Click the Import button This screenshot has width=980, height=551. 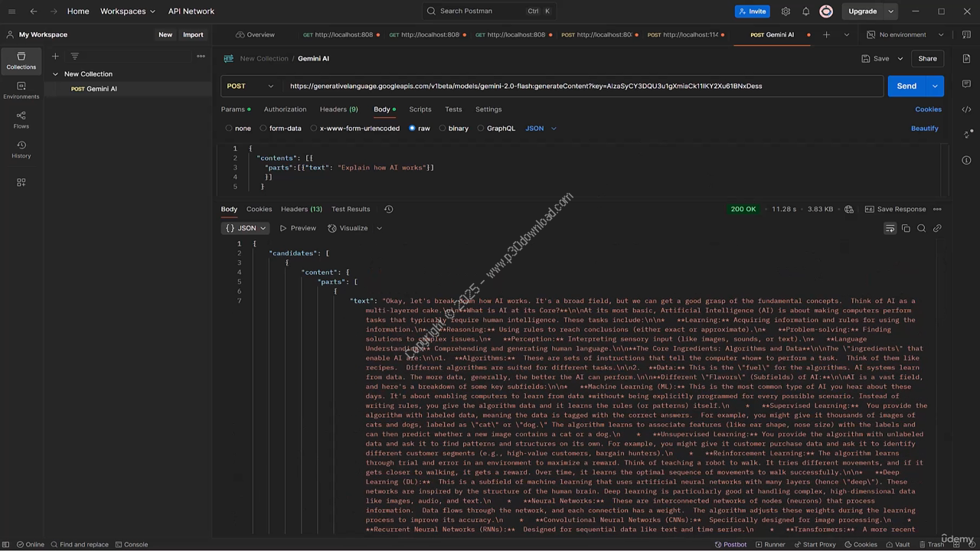(x=193, y=34)
